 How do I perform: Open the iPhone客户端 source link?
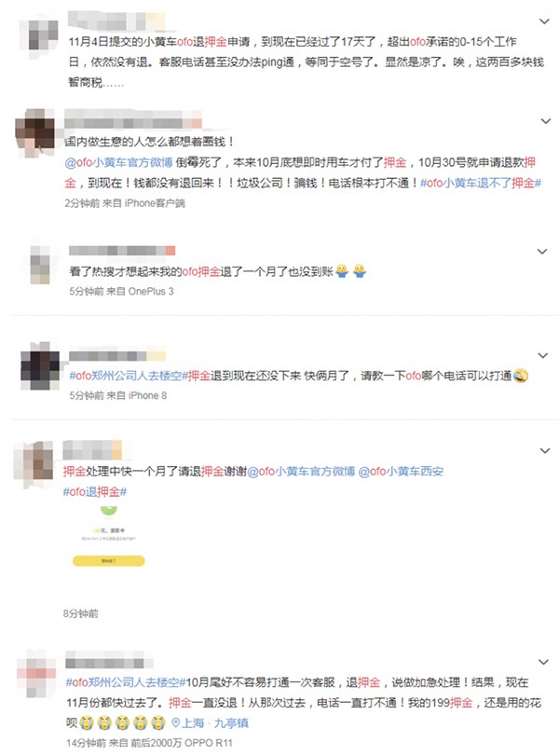click(x=155, y=204)
